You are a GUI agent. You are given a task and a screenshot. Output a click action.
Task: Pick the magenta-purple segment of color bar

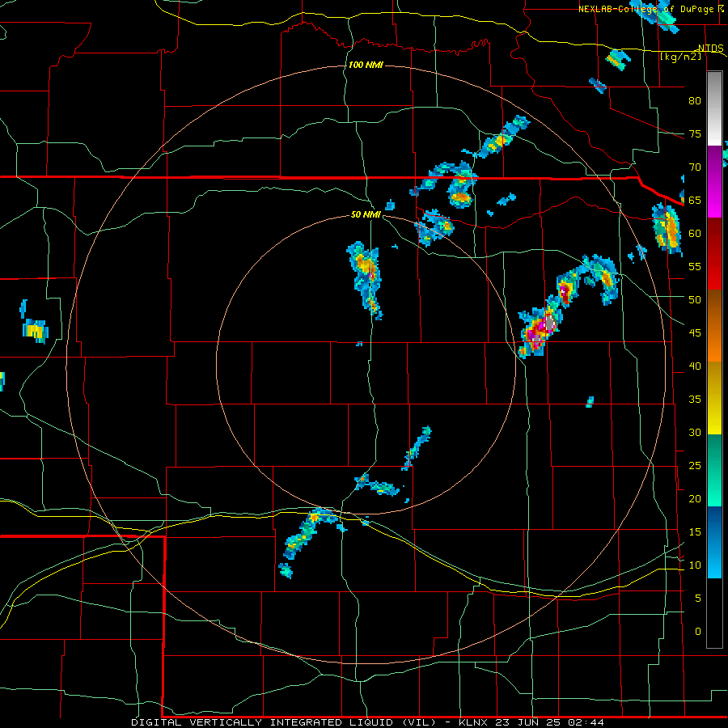[x=714, y=181]
